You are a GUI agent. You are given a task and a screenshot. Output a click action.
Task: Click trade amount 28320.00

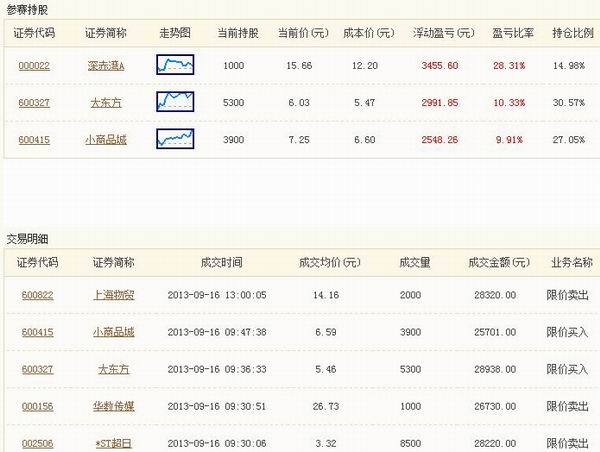pos(495,295)
